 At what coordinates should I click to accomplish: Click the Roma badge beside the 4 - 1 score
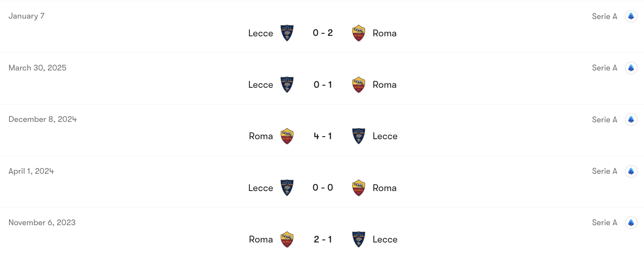(x=287, y=136)
